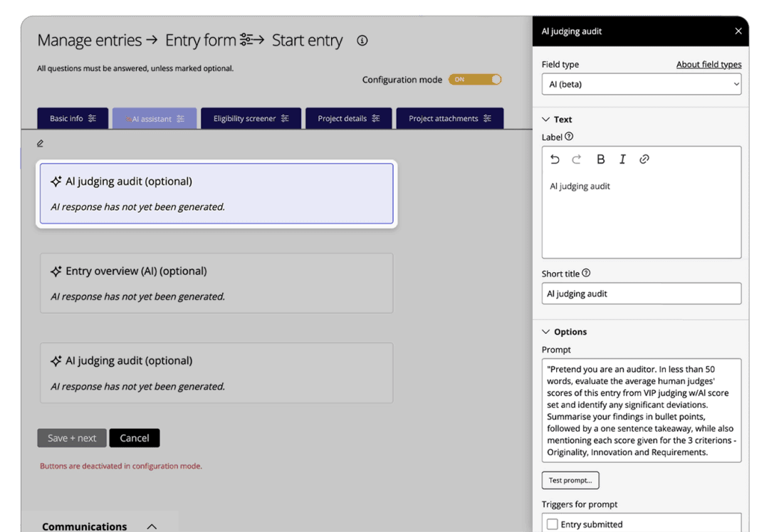Apply italic formatting in Label editor
The width and height of the screenshot is (769, 532).
tap(622, 160)
